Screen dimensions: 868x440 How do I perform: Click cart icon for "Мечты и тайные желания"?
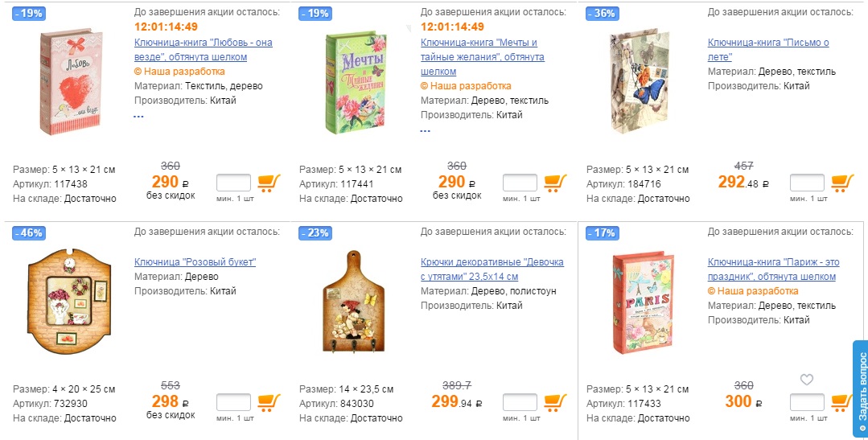[556, 183]
